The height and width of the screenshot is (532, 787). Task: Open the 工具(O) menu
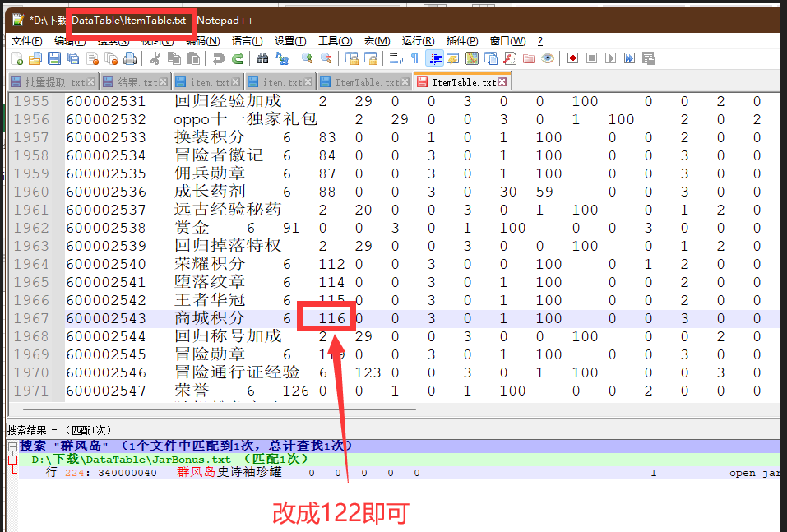[x=336, y=41]
